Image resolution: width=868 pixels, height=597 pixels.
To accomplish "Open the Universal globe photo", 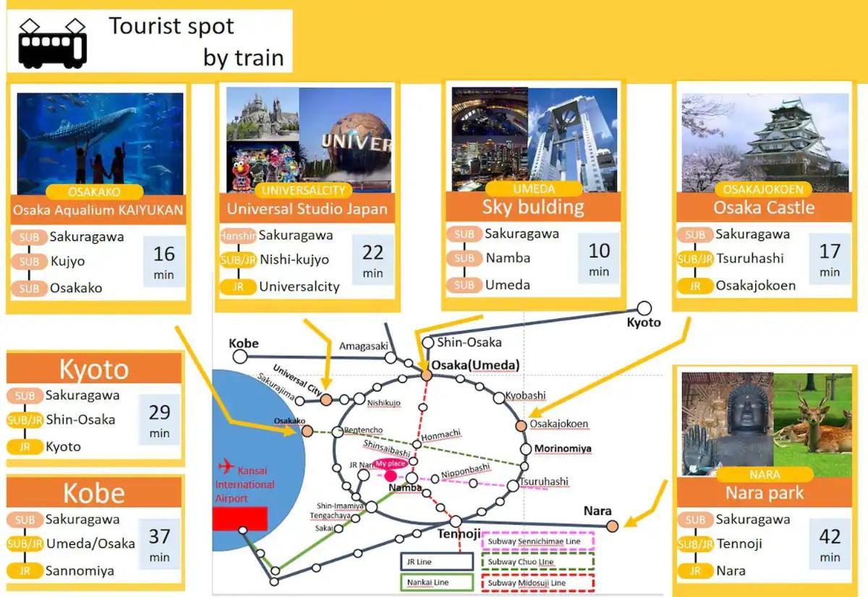I will 346,140.
